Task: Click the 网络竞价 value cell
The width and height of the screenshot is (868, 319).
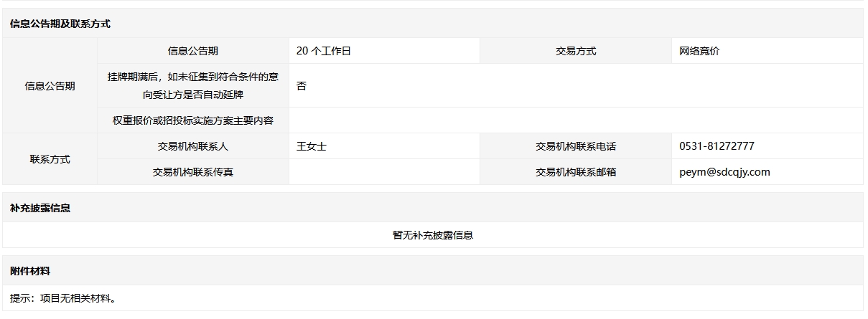Action: (x=767, y=51)
